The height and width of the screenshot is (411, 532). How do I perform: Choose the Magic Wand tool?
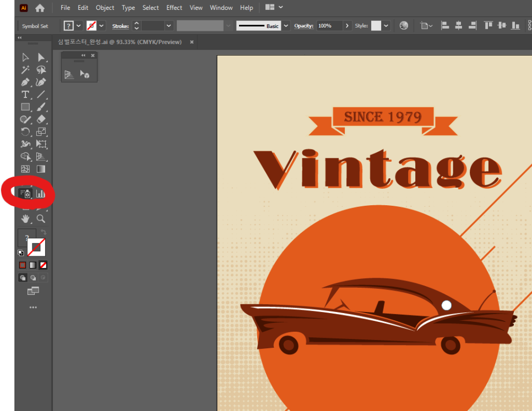click(x=25, y=70)
